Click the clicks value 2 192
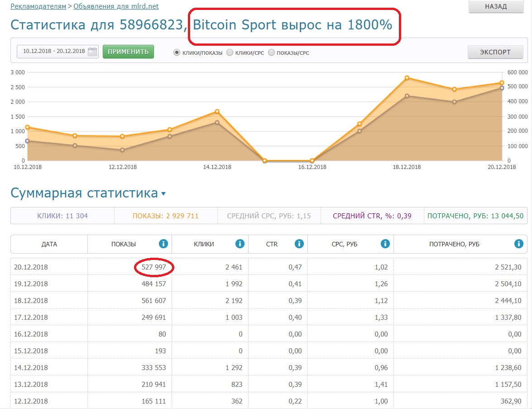 point(234,300)
